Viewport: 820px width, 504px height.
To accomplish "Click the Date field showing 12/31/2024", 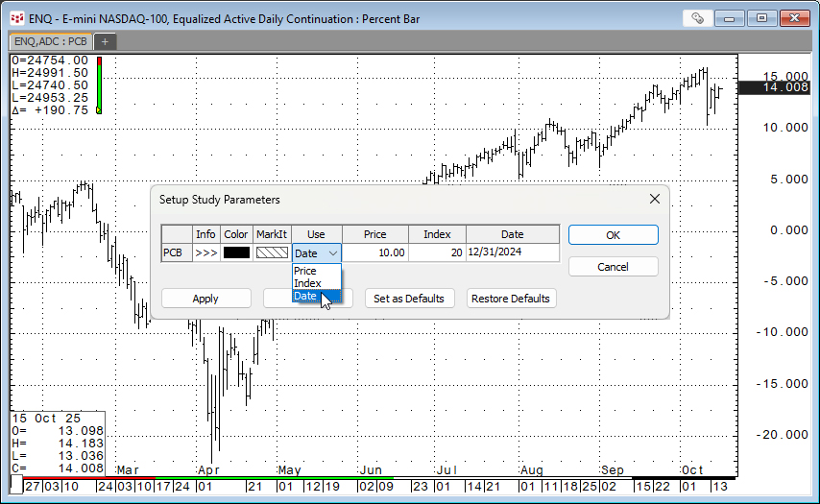I will click(512, 253).
